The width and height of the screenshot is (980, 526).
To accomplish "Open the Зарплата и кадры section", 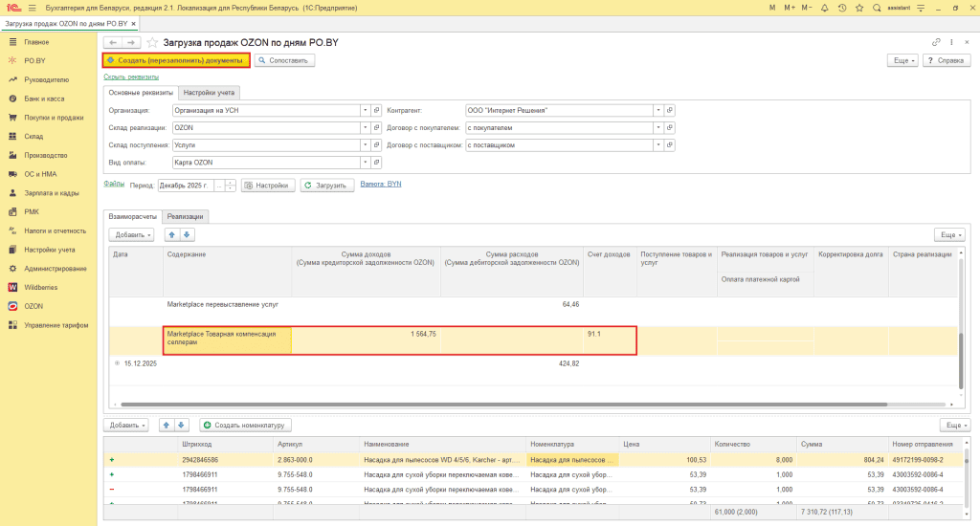I will [52, 193].
